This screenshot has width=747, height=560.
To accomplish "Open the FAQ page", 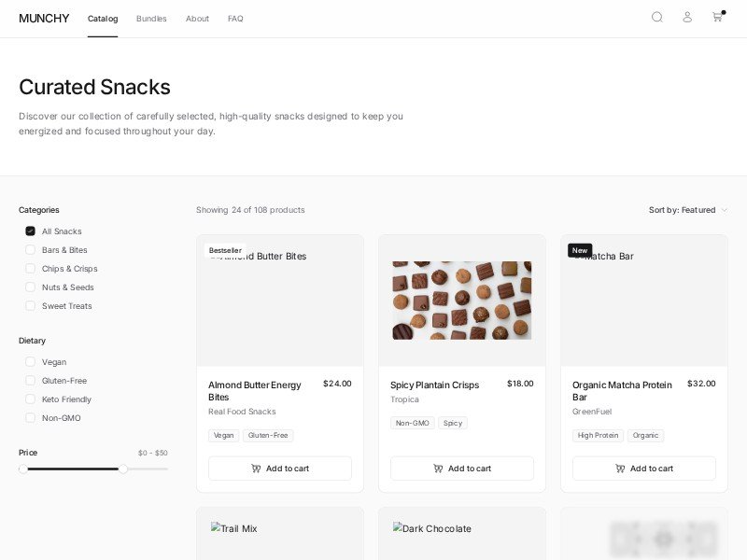I will (235, 19).
